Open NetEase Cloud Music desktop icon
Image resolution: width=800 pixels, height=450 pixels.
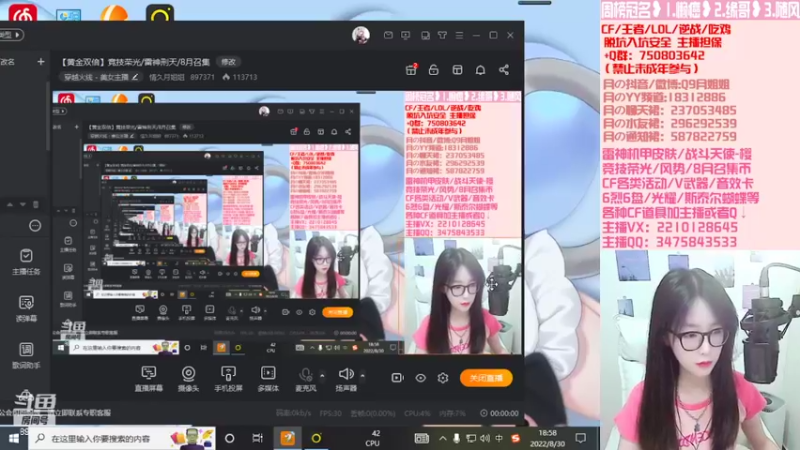click(x=22, y=13)
